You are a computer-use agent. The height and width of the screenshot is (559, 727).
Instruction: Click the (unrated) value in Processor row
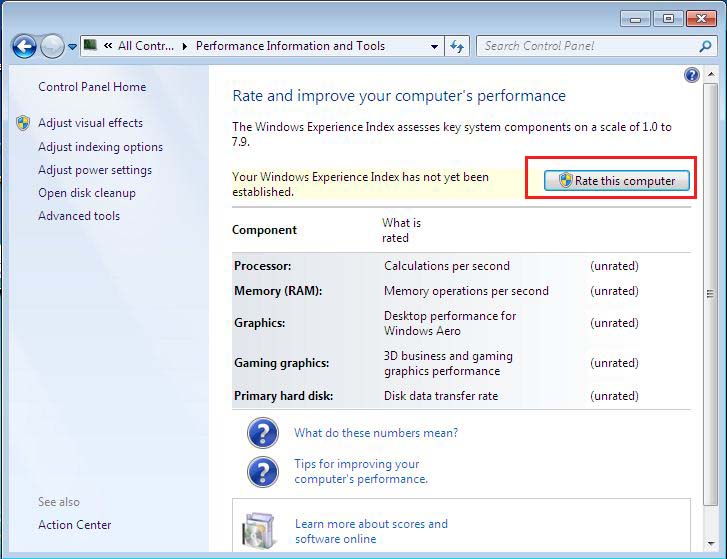(x=614, y=266)
